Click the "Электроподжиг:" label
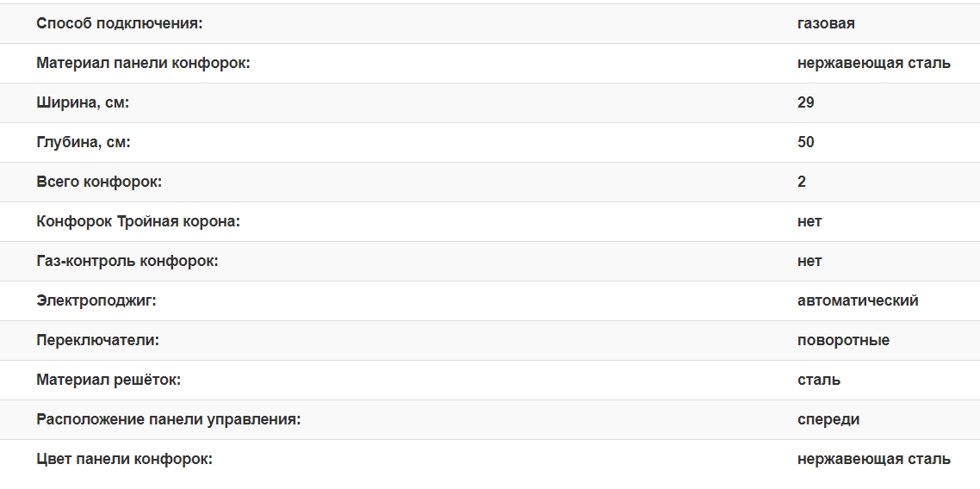The height and width of the screenshot is (489, 980). [x=96, y=300]
